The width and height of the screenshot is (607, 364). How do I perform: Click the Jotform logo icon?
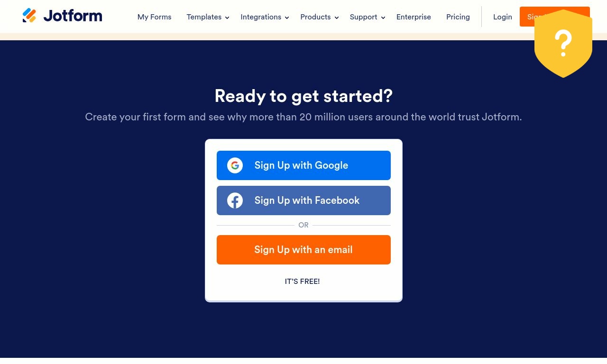coord(29,16)
